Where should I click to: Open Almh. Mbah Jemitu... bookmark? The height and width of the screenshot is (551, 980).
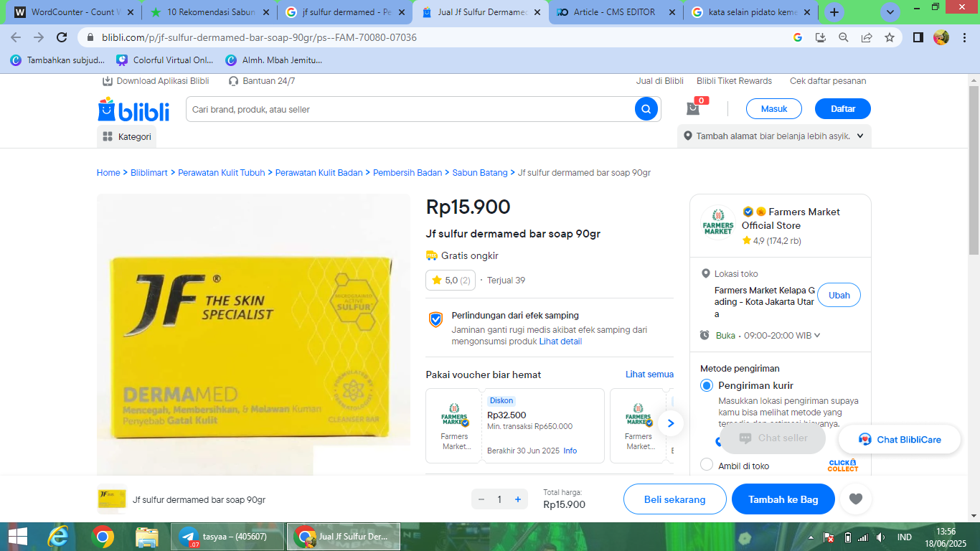[x=274, y=60]
